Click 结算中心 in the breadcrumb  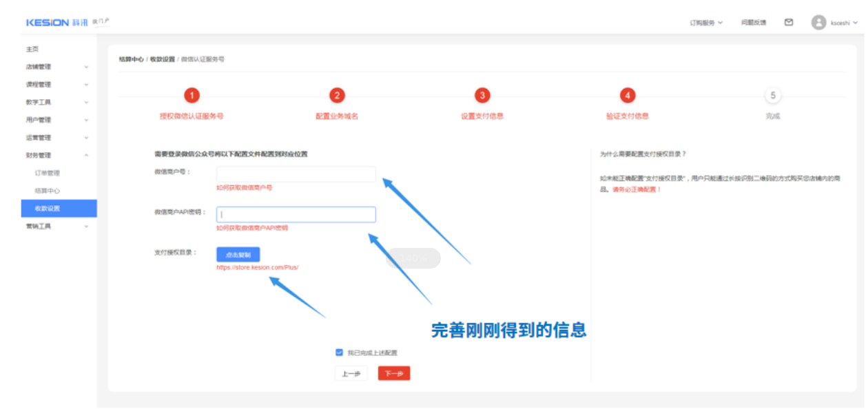(x=131, y=60)
